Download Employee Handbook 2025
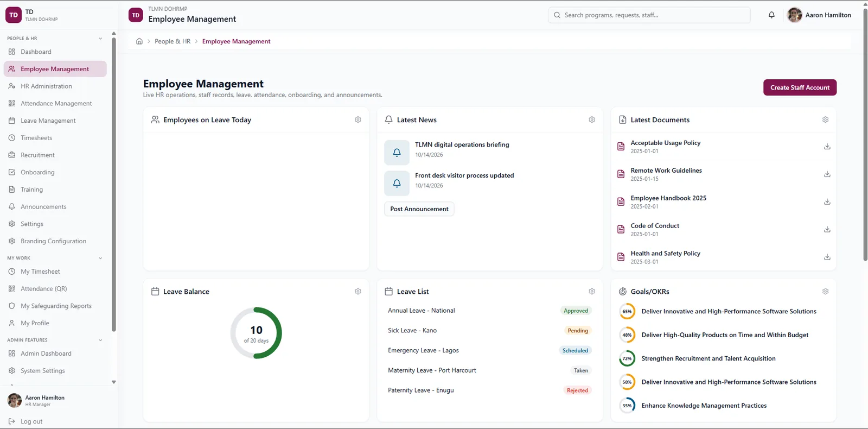The image size is (868, 429). 827,202
